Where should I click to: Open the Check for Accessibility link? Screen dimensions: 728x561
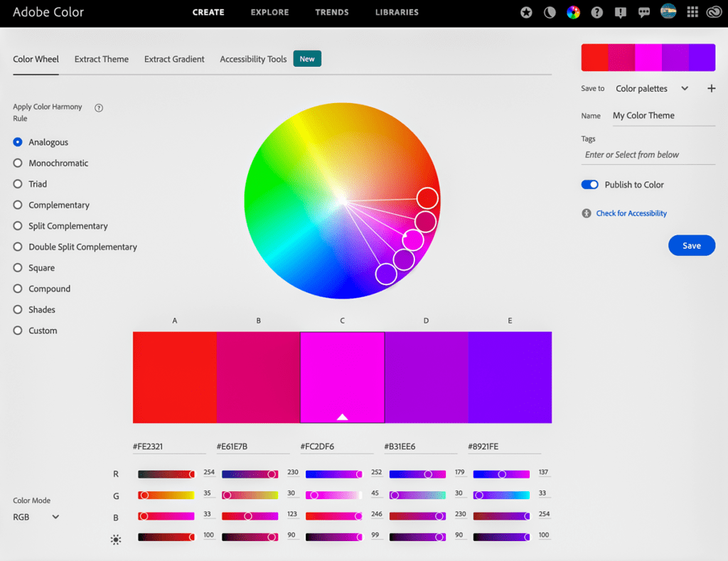[x=631, y=213]
